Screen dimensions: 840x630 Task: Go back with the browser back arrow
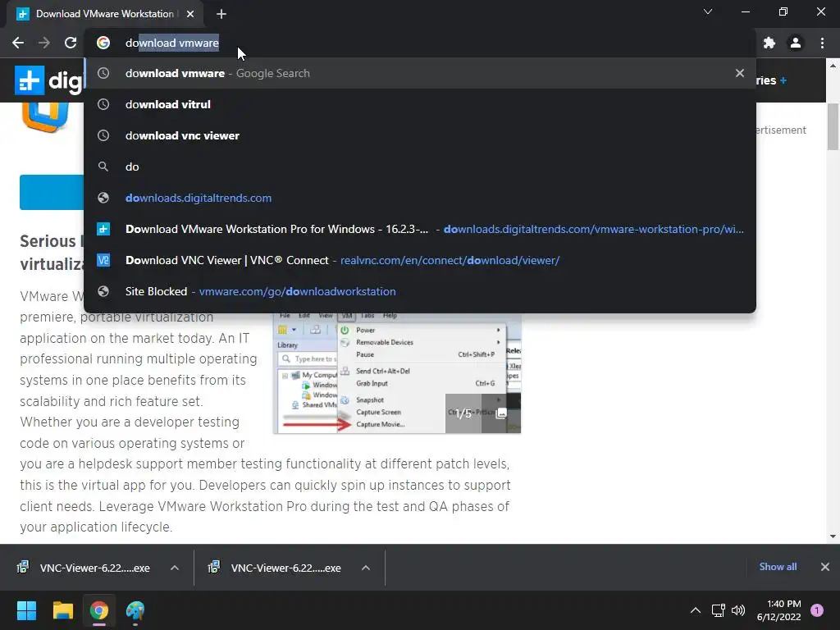point(18,43)
